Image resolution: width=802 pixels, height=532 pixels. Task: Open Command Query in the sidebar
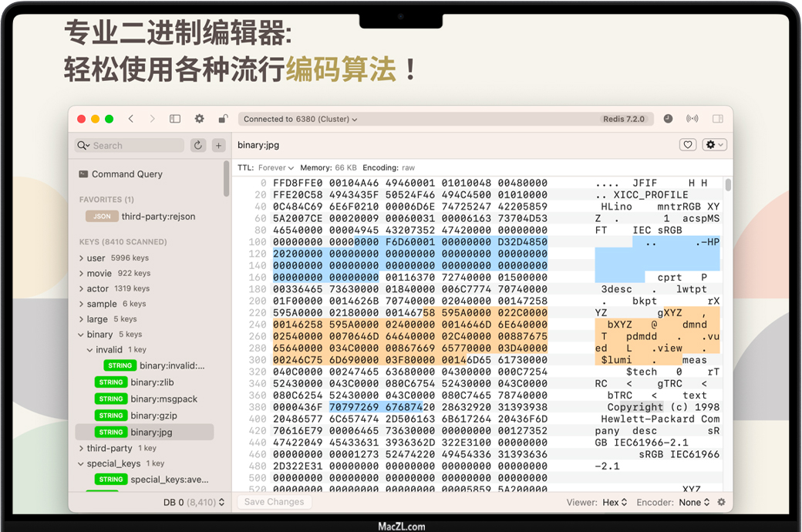(126, 174)
